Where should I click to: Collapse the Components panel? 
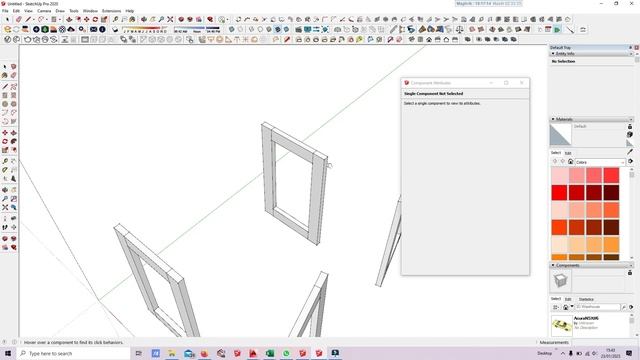click(553, 265)
